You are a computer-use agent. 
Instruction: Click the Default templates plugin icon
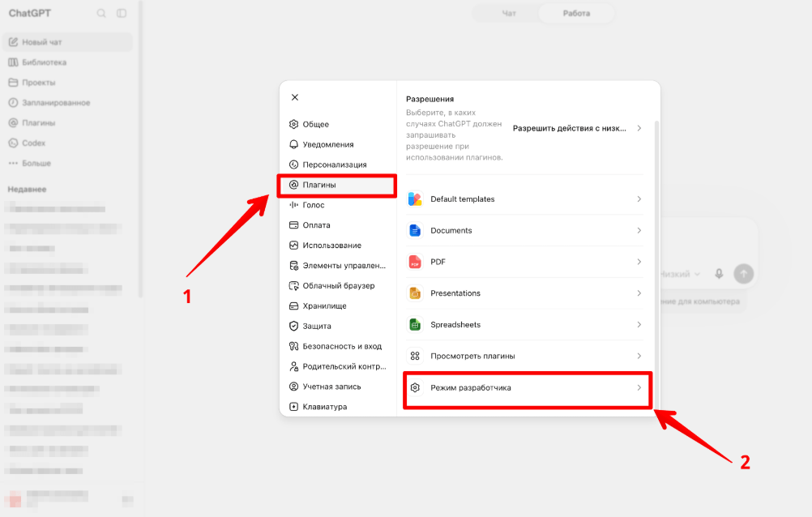[x=415, y=199]
